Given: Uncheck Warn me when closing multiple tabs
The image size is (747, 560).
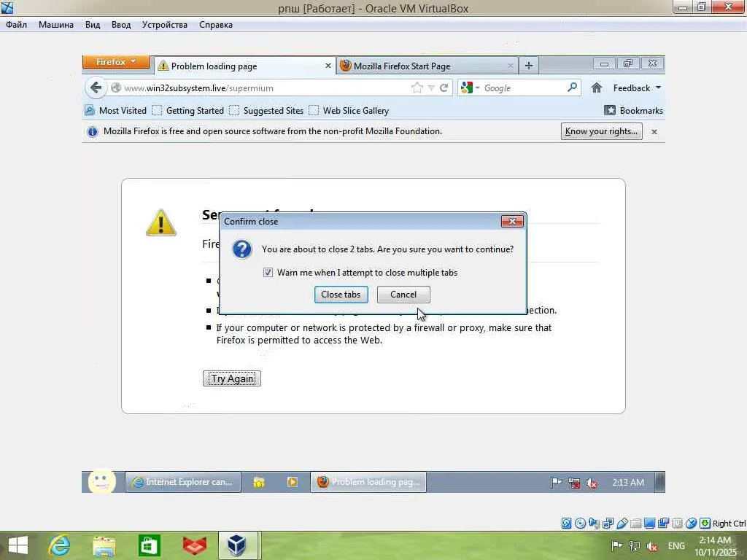Looking at the screenshot, I should coord(268,273).
